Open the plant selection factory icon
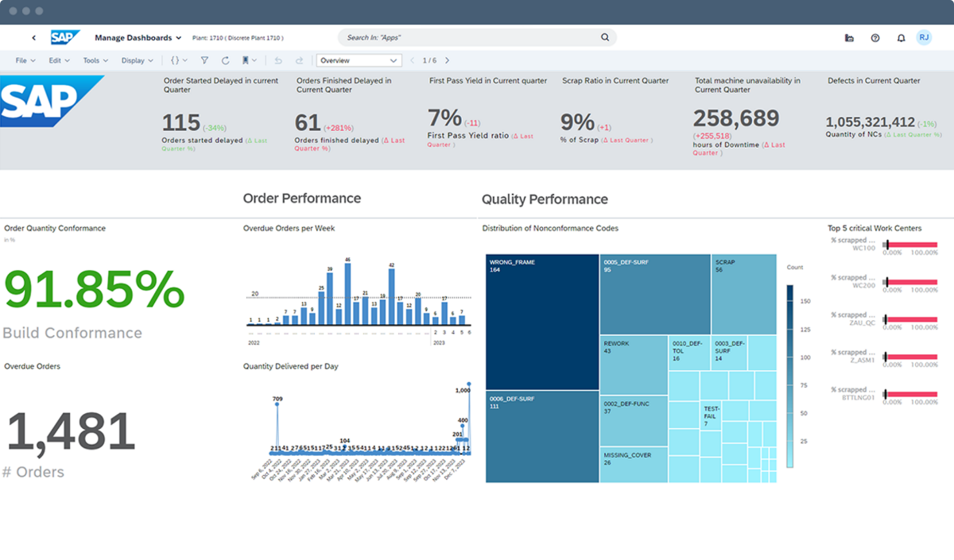The width and height of the screenshot is (954, 560). [849, 37]
